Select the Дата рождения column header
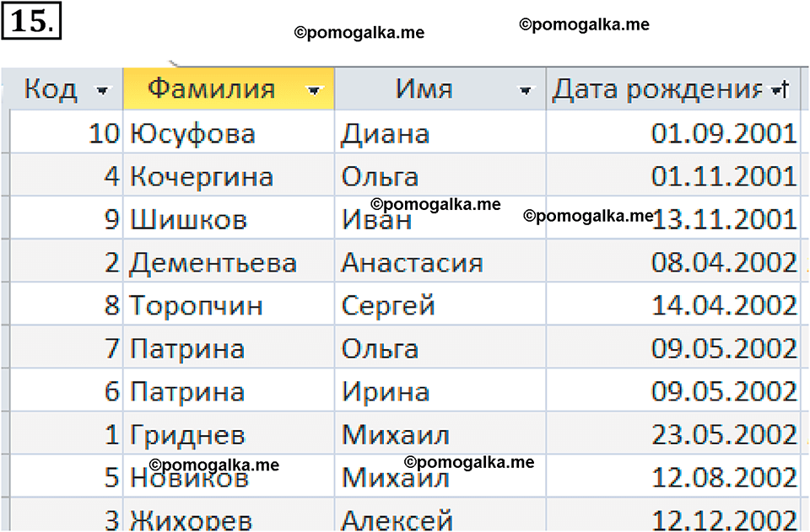The image size is (810, 532). pyautogui.click(x=673, y=89)
